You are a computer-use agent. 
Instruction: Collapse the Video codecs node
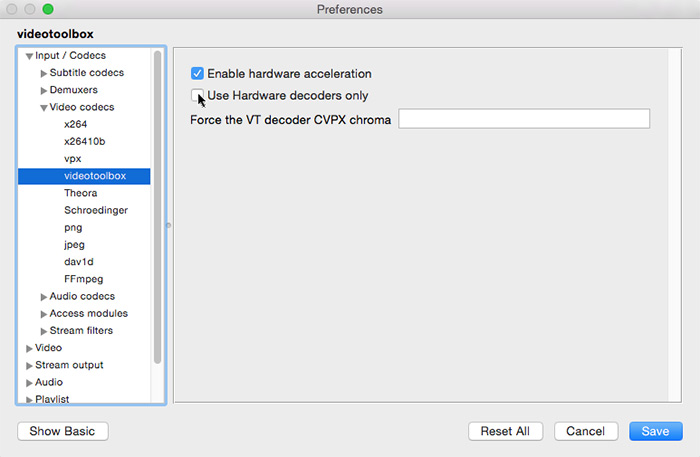coord(43,108)
